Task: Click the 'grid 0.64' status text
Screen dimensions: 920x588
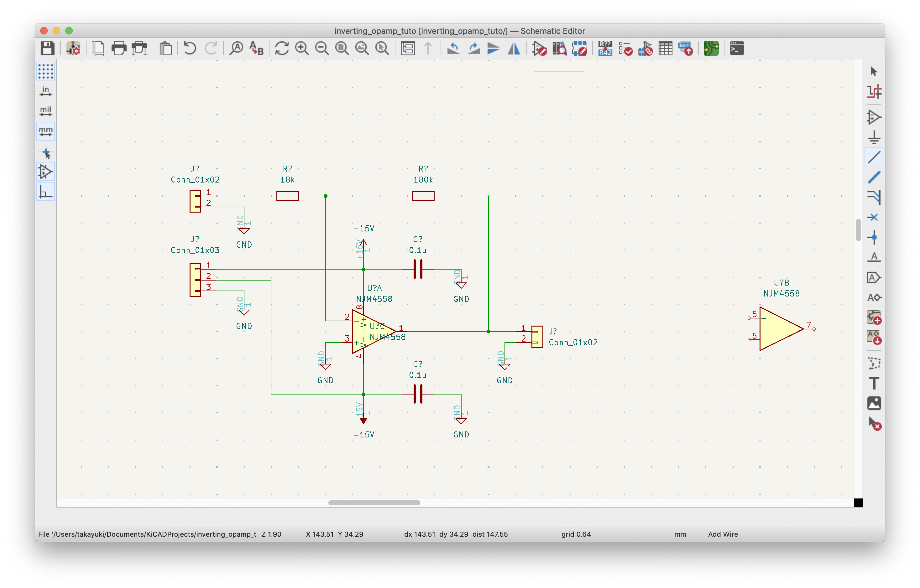Action: (576, 534)
